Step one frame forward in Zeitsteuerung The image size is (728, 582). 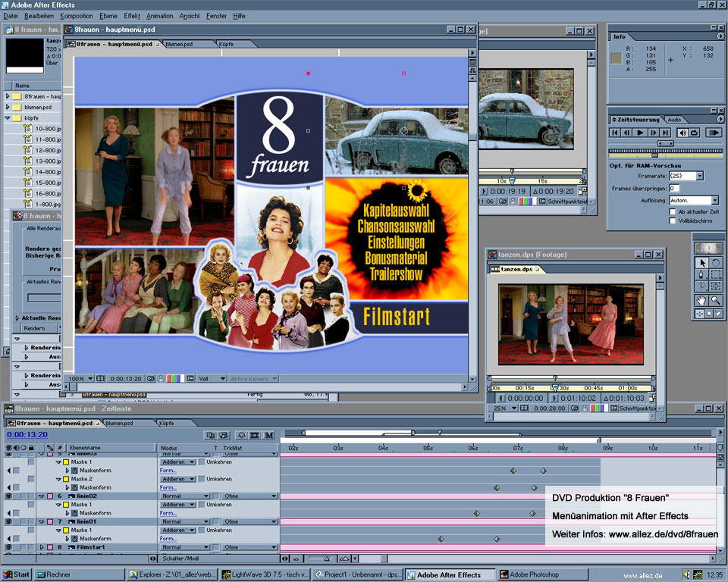[x=653, y=133]
